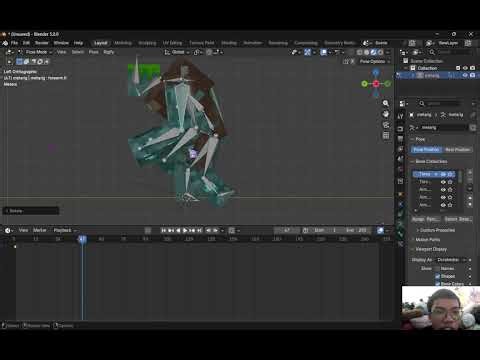
Task: Open the viewport View menu
Action: (x=61, y=52)
